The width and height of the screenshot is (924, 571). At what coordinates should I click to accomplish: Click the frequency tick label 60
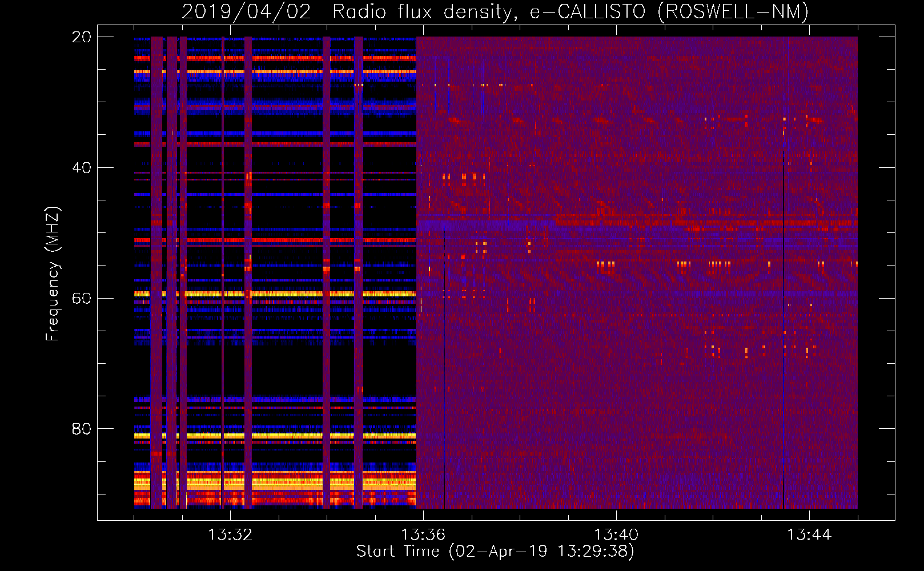81,299
